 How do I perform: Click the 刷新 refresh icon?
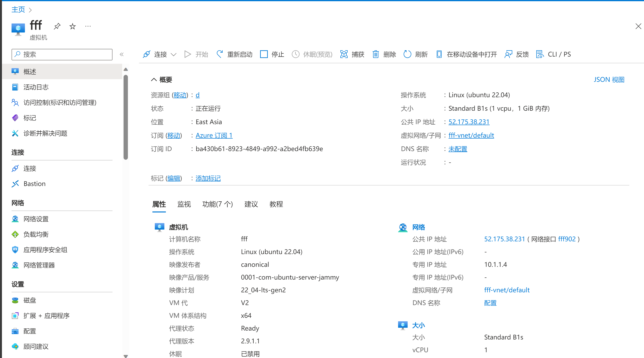(x=407, y=54)
